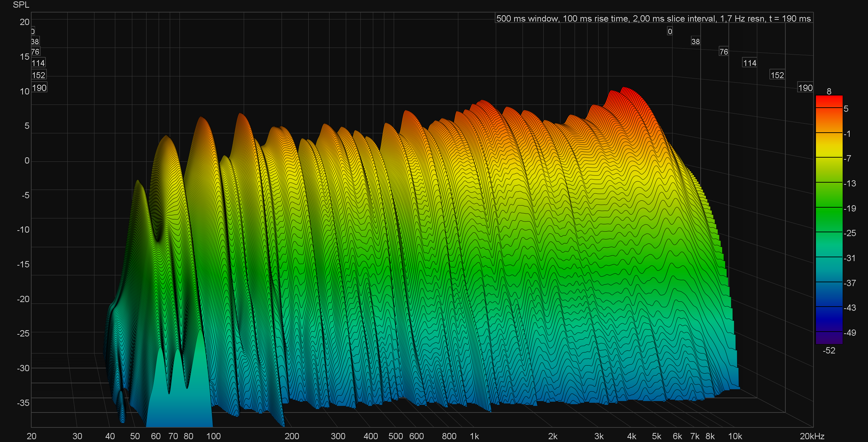Click the purple bottom of color scale
Viewport: 868px width, 442px height.
829,338
